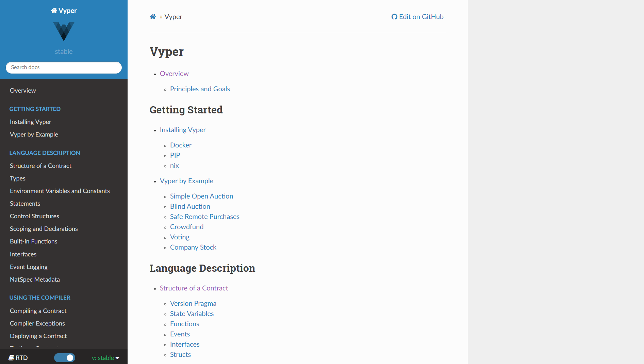Open Structure of a Contract from sidebar

click(40, 165)
